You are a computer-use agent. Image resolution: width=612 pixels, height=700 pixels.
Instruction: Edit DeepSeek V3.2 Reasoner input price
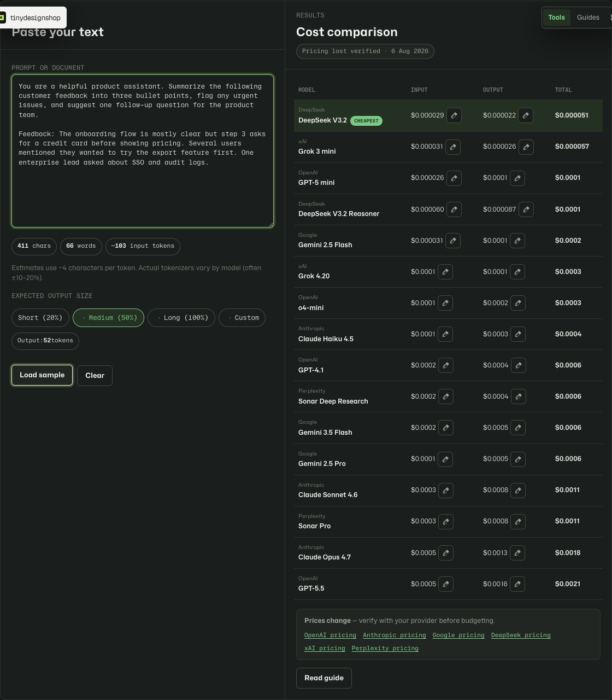coord(454,209)
